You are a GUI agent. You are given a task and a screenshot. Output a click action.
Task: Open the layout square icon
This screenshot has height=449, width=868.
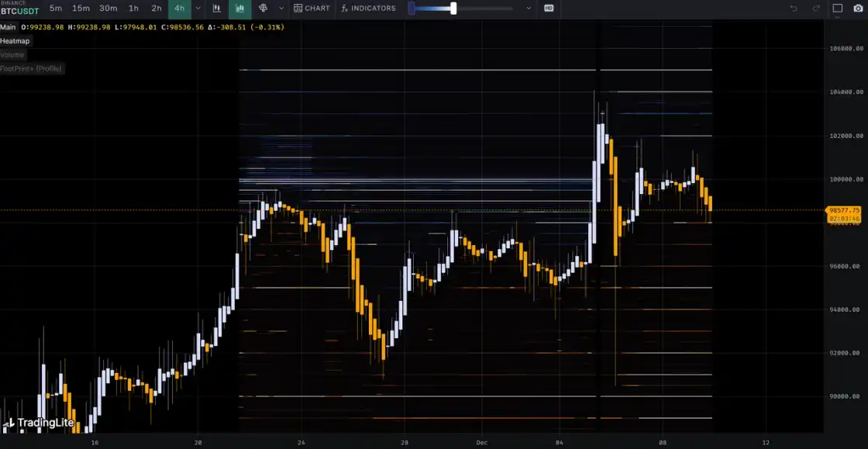pos(838,9)
